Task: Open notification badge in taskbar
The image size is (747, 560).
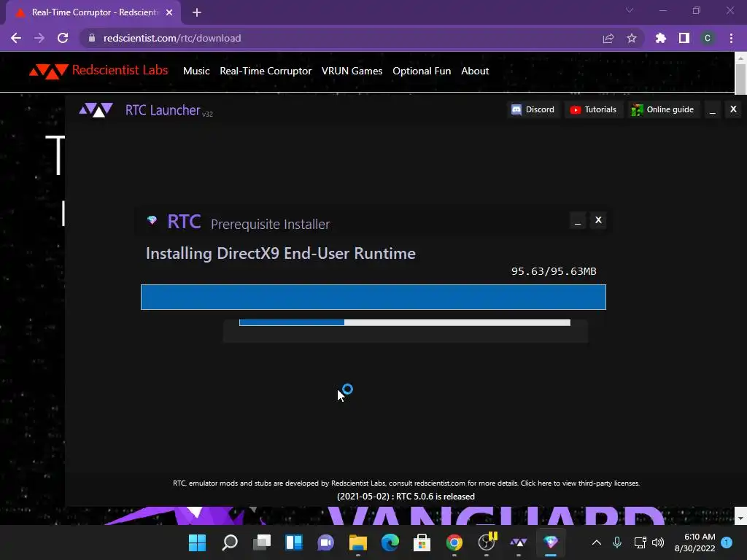Action: click(x=727, y=542)
